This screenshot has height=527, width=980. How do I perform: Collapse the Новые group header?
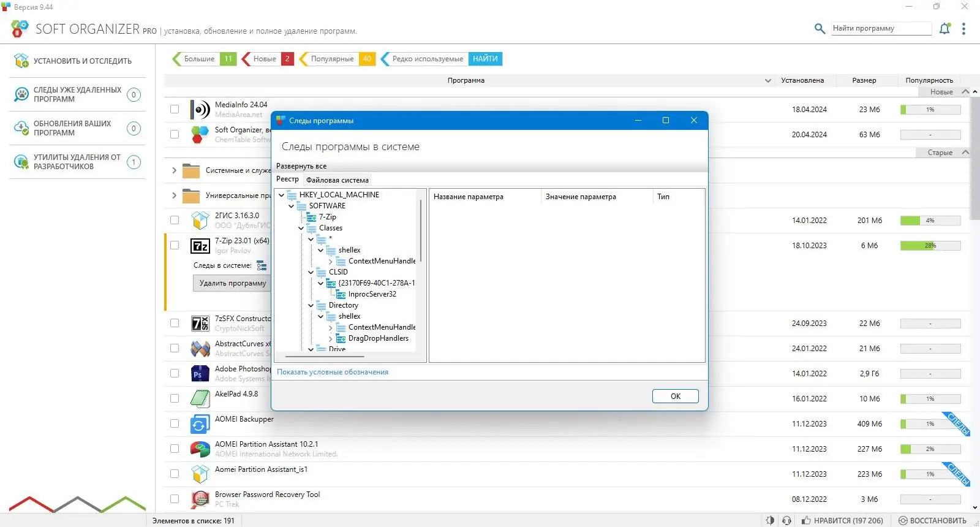(x=965, y=92)
